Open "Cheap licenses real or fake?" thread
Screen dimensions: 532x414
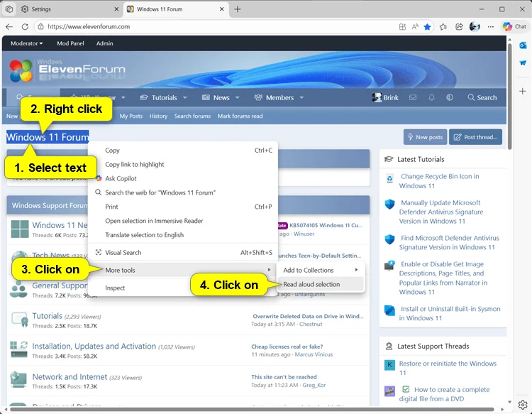coord(287,347)
